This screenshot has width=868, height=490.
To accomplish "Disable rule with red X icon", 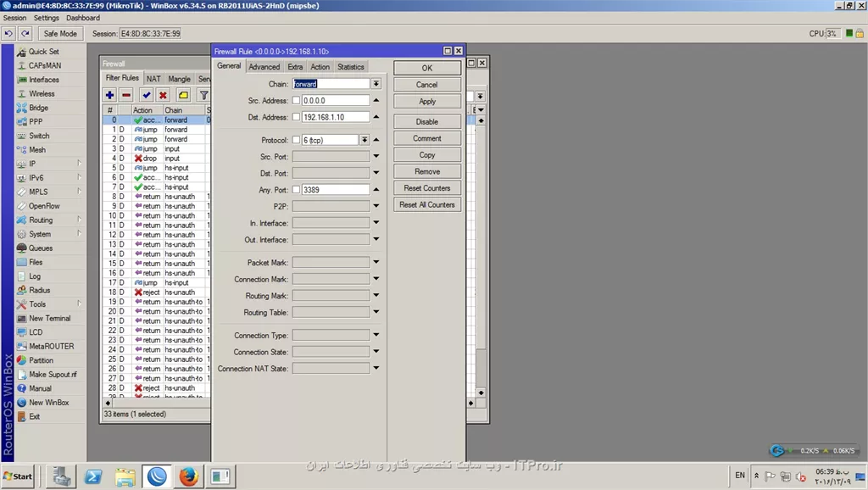I will [x=163, y=95].
